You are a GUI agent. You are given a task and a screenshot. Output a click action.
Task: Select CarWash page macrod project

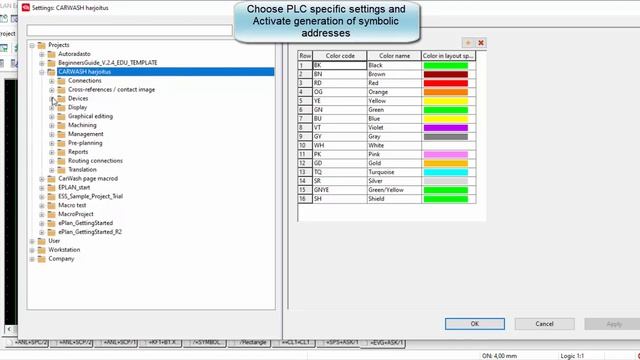[x=88, y=178]
